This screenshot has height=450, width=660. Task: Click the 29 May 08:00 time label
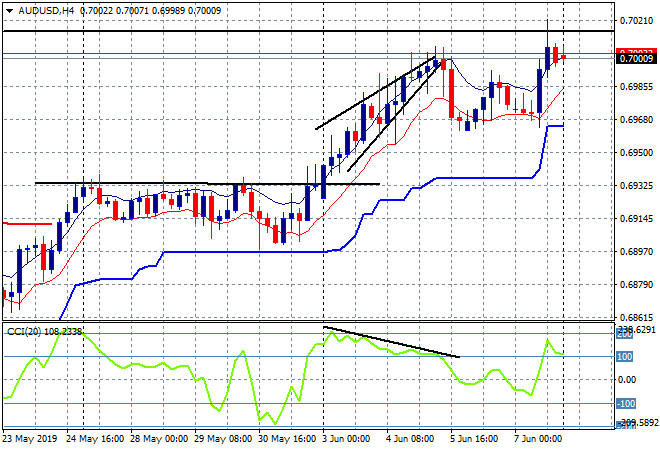click(223, 439)
